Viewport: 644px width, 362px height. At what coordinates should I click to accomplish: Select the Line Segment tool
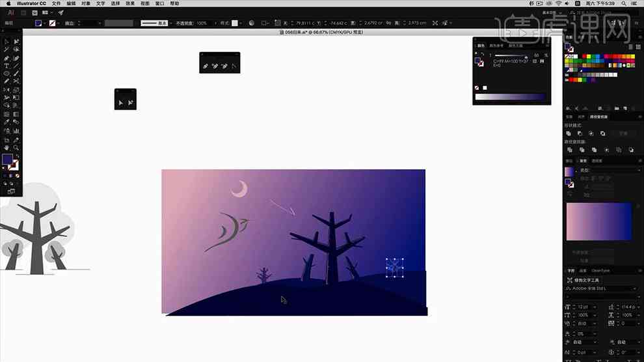coord(16,66)
